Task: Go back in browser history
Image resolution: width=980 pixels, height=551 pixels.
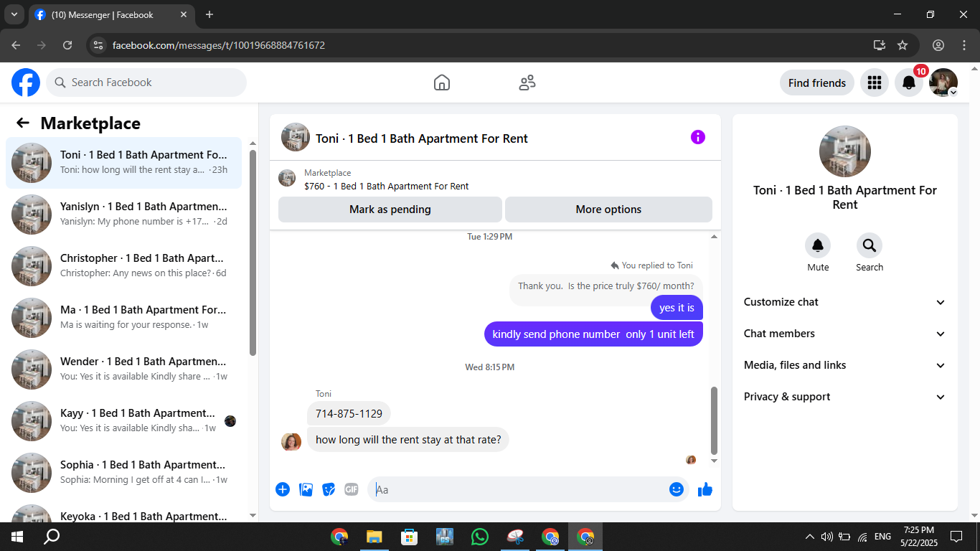Action: pos(16,45)
